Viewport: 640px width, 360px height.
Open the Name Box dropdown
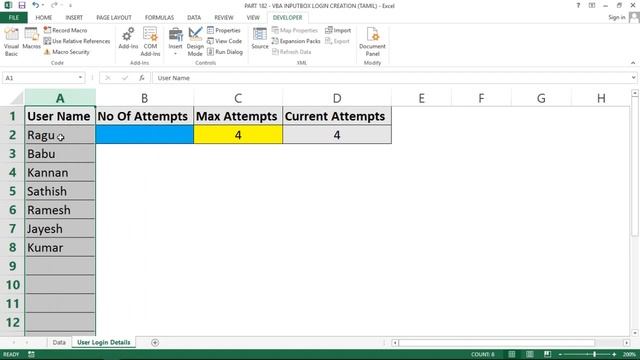[80, 78]
